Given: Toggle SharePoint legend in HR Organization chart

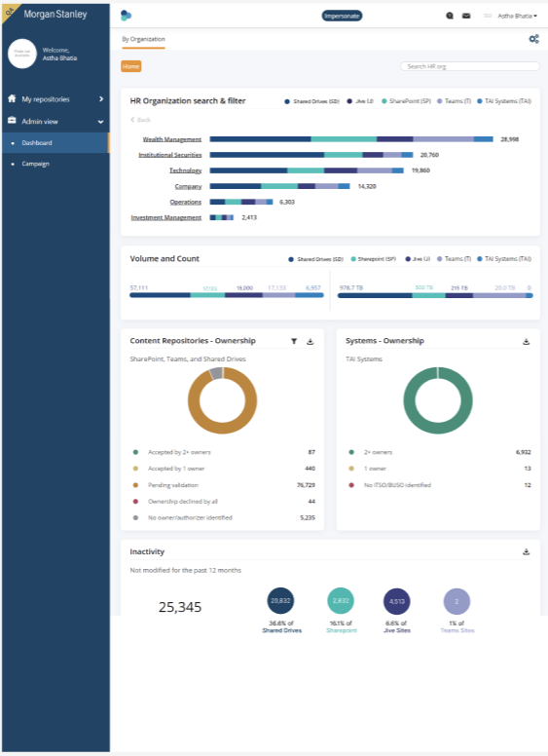Looking at the screenshot, I should [x=407, y=101].
